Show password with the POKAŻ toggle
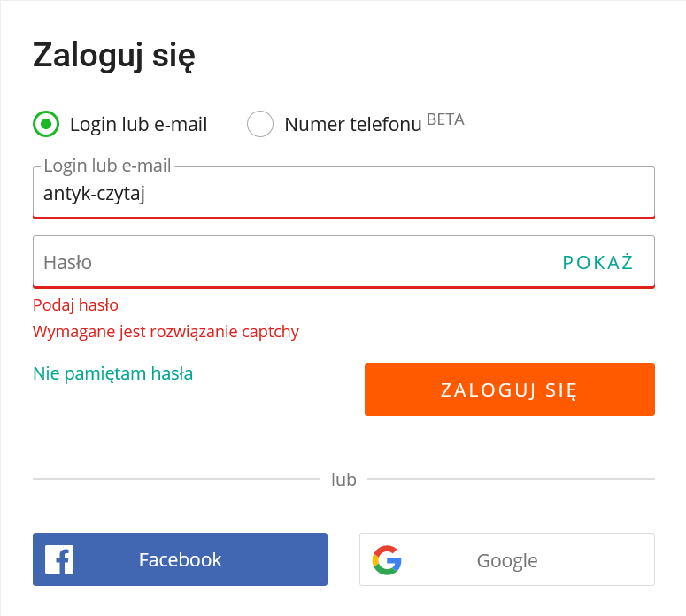 pos(598,262)
